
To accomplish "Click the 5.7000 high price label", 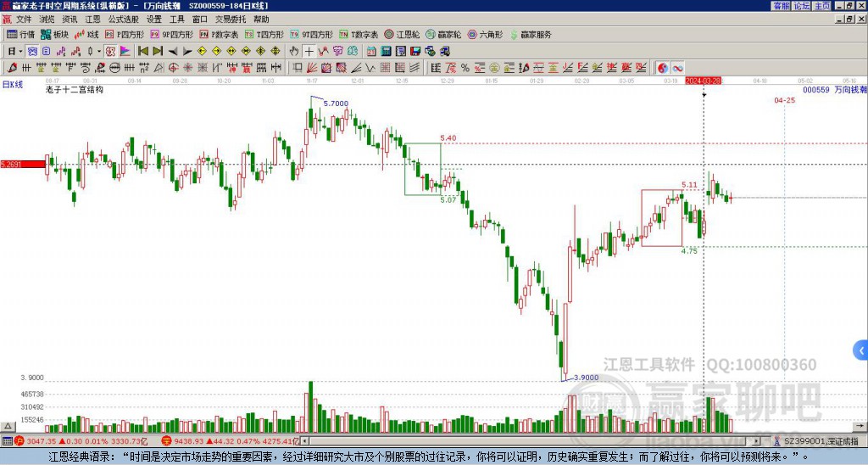I will coord(336,104).
